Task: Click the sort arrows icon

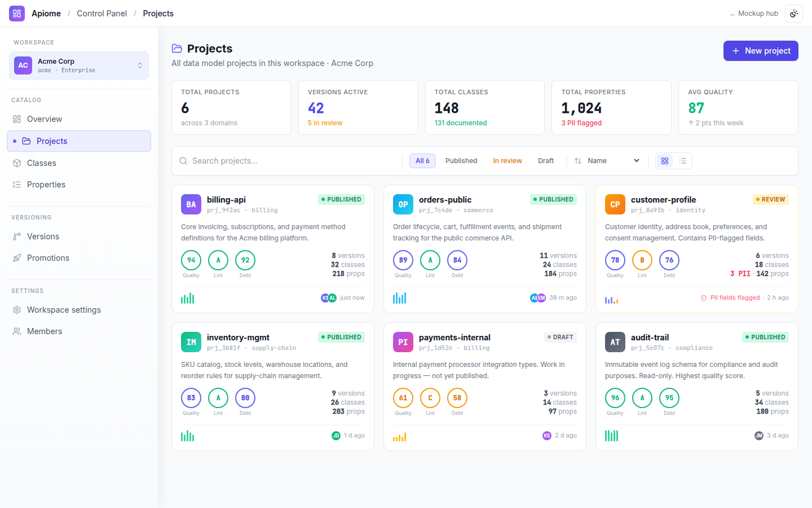Action: coord(578,161)
